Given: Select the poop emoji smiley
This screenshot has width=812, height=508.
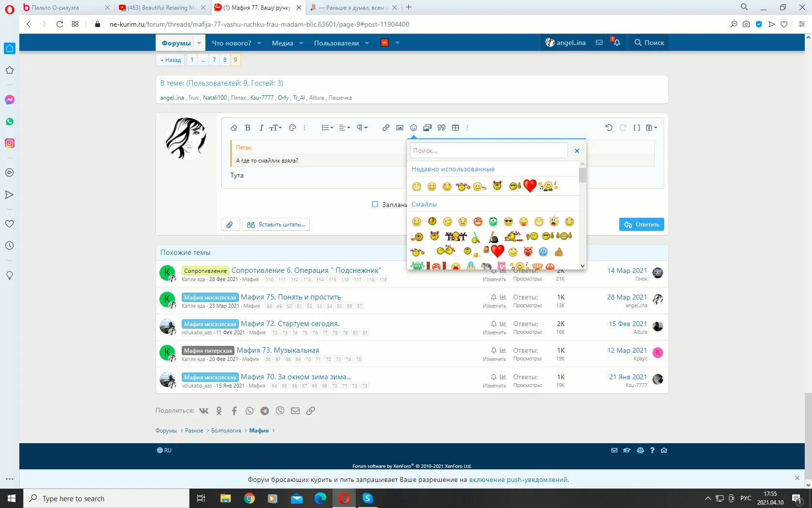Looking at the screenshot, I should (559, 252).
